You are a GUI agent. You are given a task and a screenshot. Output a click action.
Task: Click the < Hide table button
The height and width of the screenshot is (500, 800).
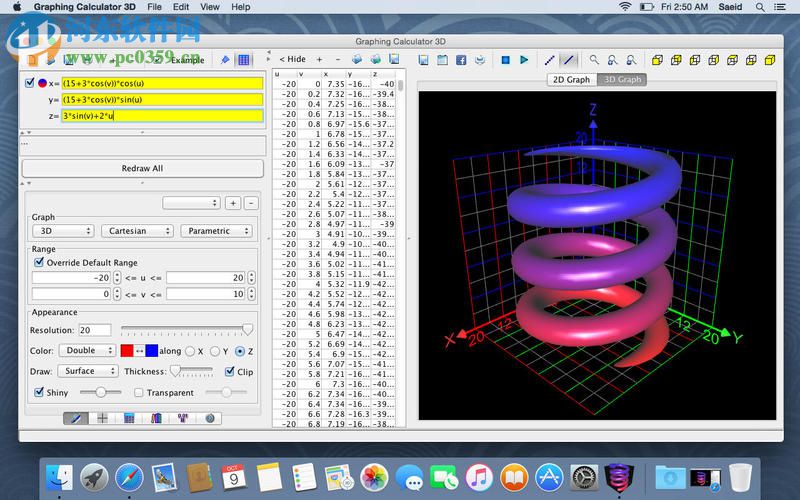pos(292,59)
